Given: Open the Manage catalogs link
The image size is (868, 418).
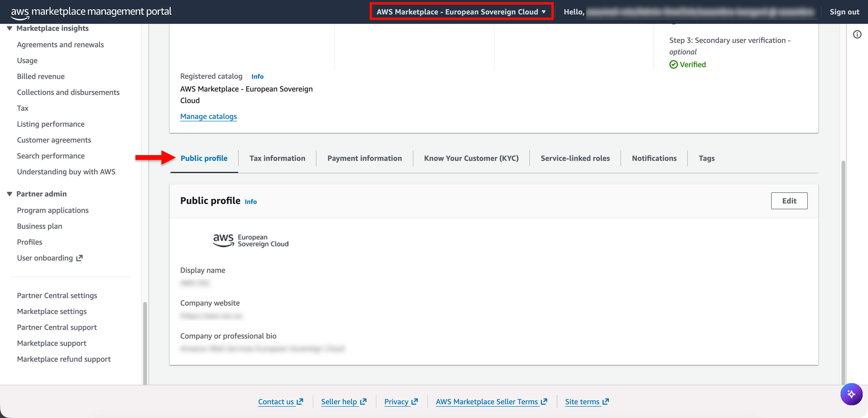Looking at the screenshot, I should pyautogui.click(x=209, y=117).
